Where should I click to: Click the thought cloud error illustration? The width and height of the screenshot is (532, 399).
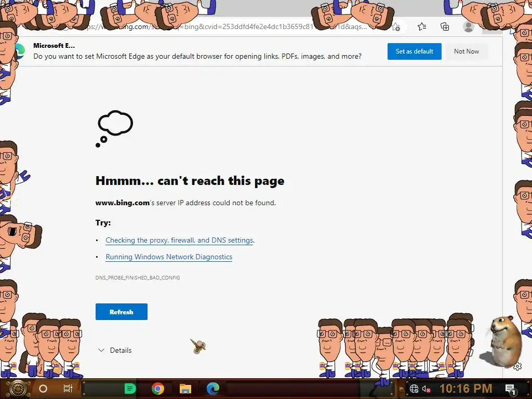(x=115, y=129)
